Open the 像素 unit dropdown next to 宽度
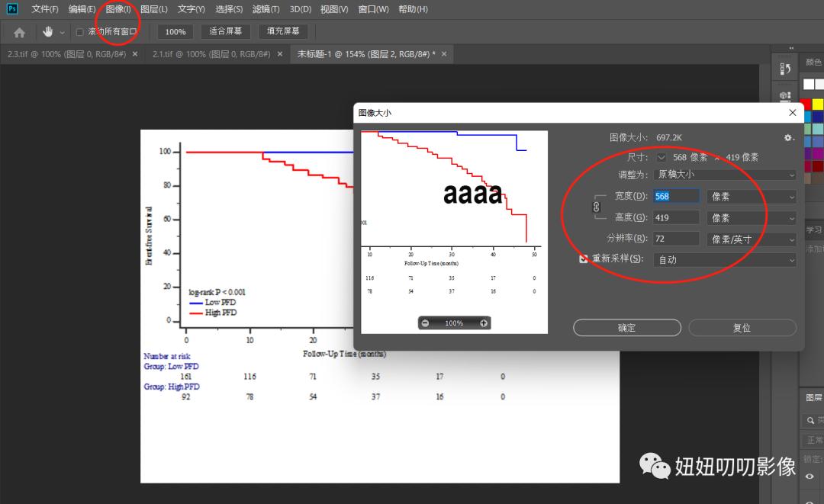The height and width of the screenshot is (504, 824). click(751, 196)
